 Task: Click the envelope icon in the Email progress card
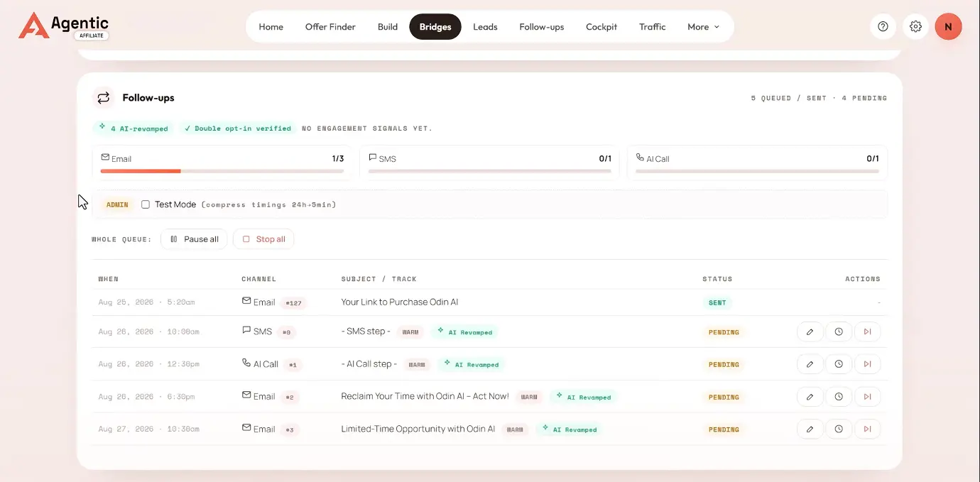[x=105, y=158]
